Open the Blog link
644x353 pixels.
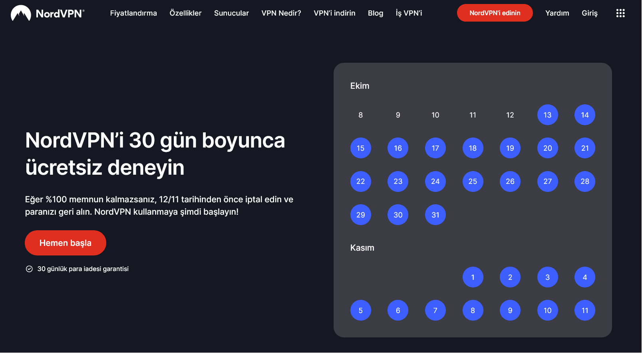(x=376, y=13)
